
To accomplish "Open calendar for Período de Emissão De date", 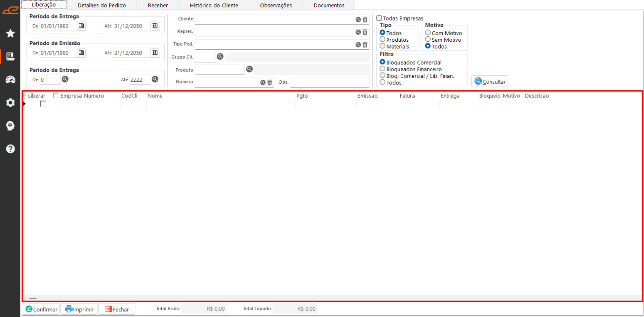I will pyautogui.click(x=81, y=53).
